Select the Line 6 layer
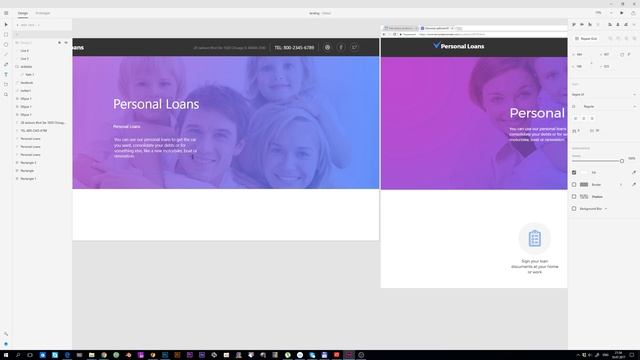 [24, 51]
